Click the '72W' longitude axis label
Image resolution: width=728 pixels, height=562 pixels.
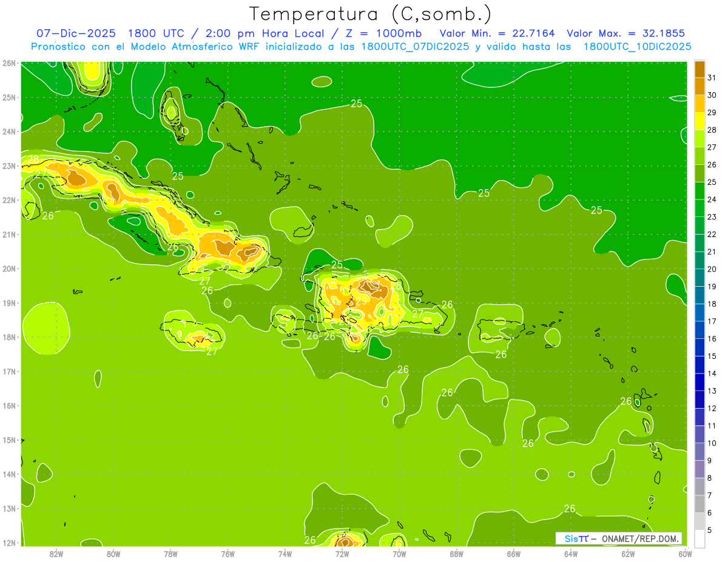pyautogui.click(x=342, y=554)
